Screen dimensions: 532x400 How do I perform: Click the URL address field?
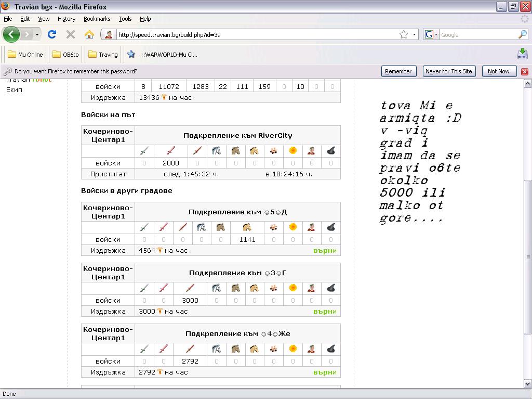[x=255, y=35]
